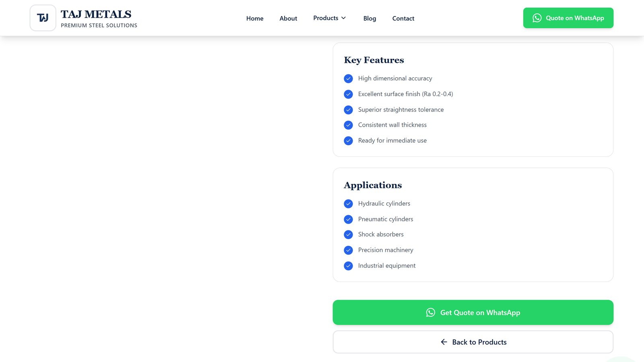Viewport: 644px width, 362px height.
Task: Click text 'Ready for immediate use'
Action: click(x=392, y=141)
